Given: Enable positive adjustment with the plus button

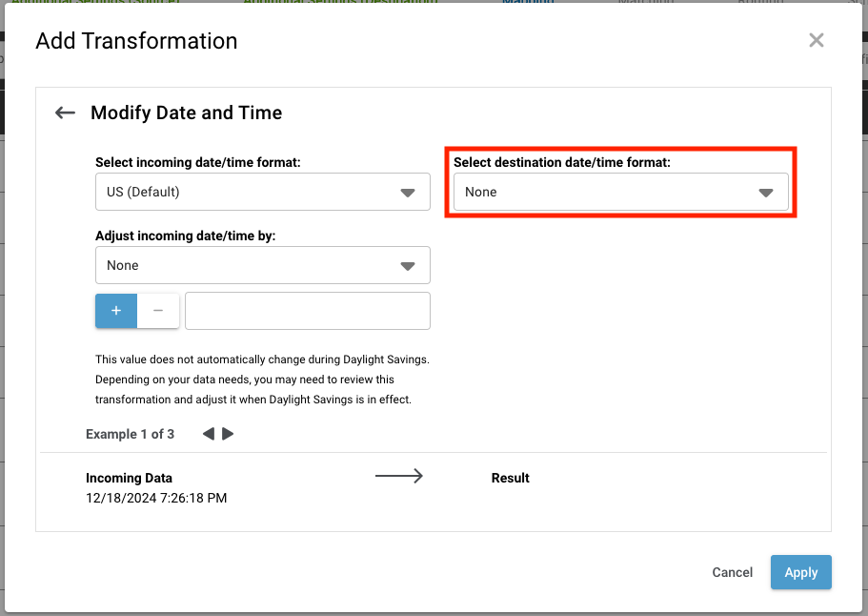Looking at the screenshot, I should 115,310.
